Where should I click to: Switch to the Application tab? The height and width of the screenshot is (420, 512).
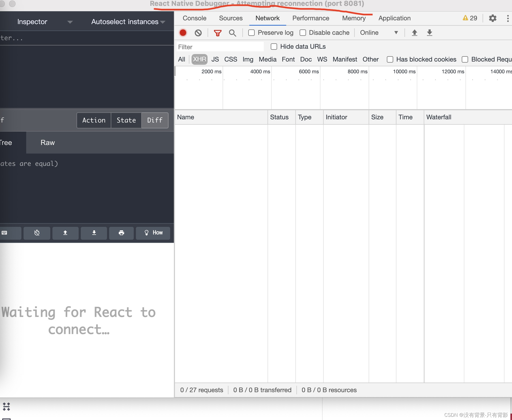pos(395,18)
